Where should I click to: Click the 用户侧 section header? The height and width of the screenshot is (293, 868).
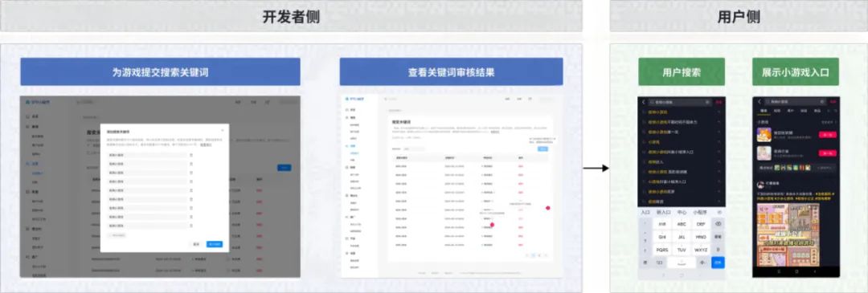point(739,16)
